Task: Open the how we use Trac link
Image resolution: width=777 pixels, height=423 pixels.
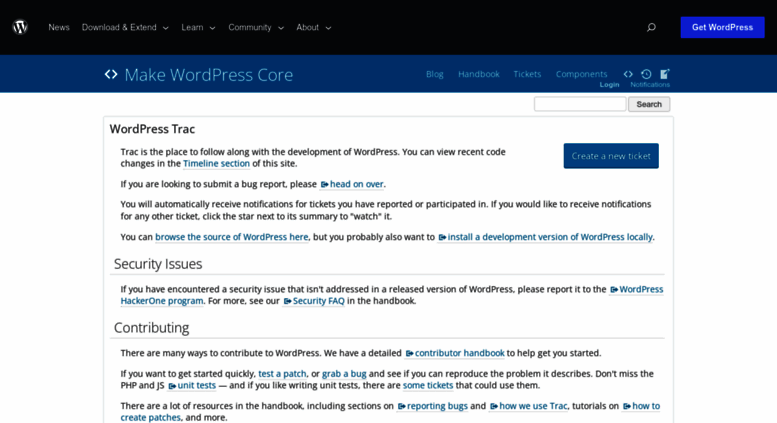Action: click(528, 406)
